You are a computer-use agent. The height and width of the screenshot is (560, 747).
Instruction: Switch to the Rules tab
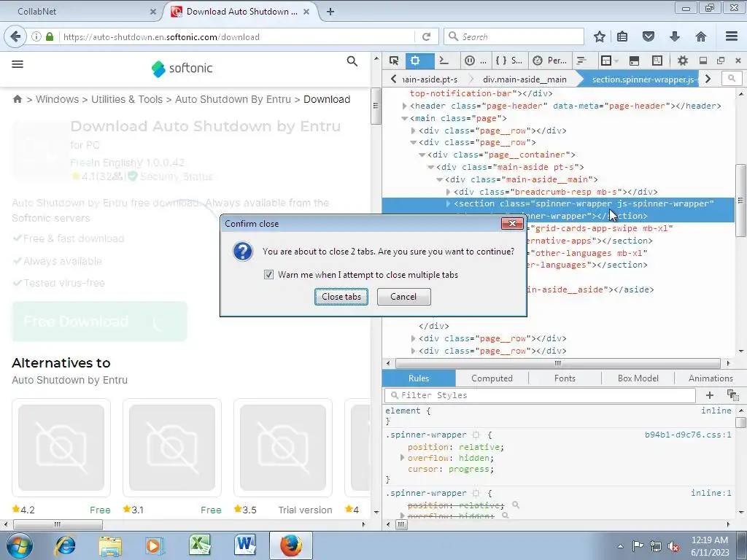[x=419, y=378]
